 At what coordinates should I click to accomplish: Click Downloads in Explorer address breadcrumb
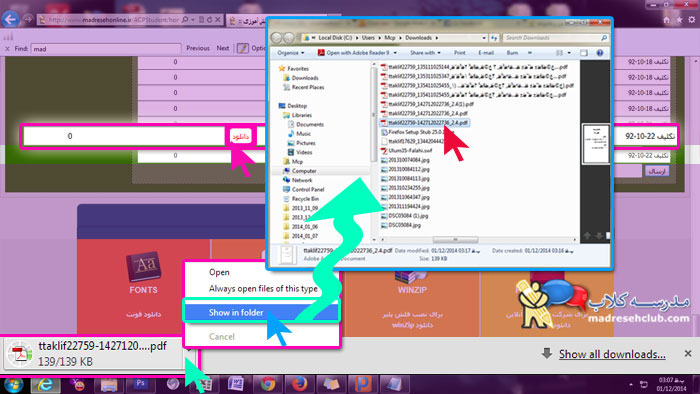(418, 38)
